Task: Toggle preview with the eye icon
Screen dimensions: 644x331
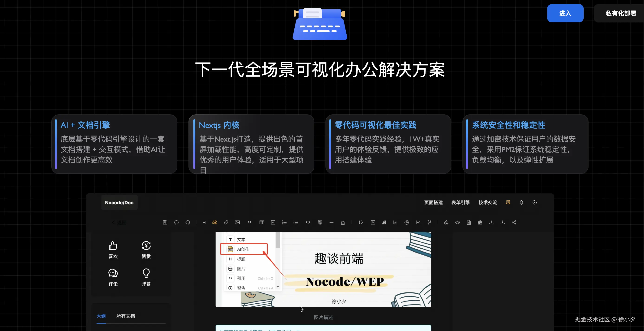Action: 458,222
